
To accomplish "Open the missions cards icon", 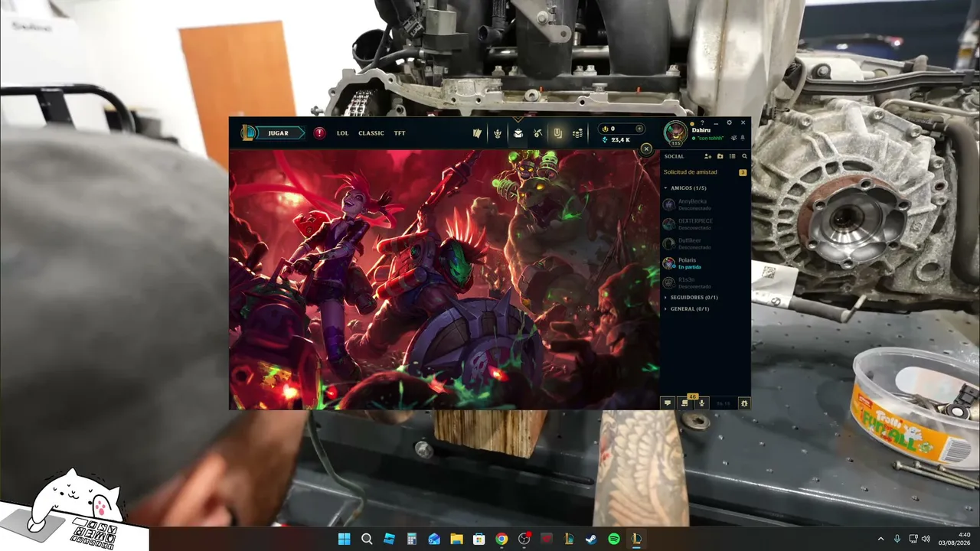I will tap(478, 133).
